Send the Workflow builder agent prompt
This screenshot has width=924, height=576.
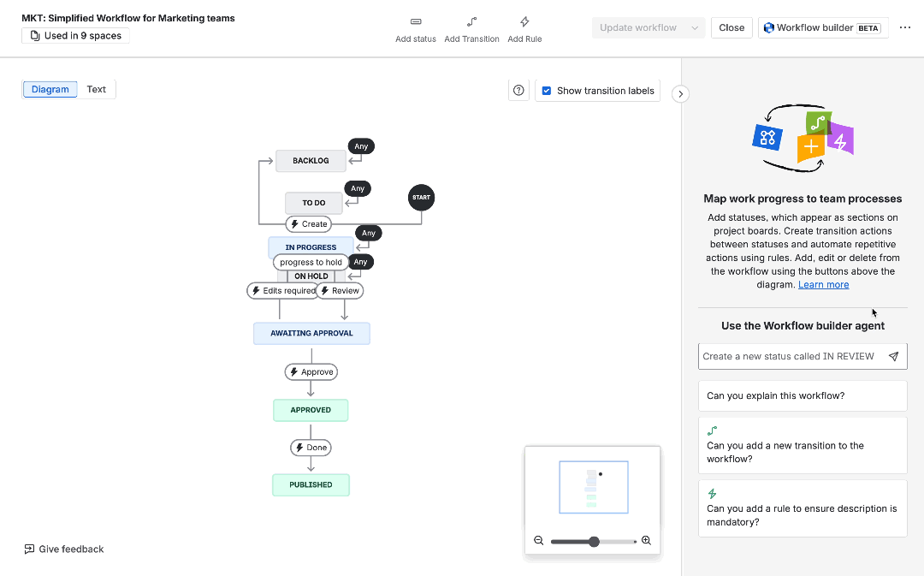[x=893, y=356]
